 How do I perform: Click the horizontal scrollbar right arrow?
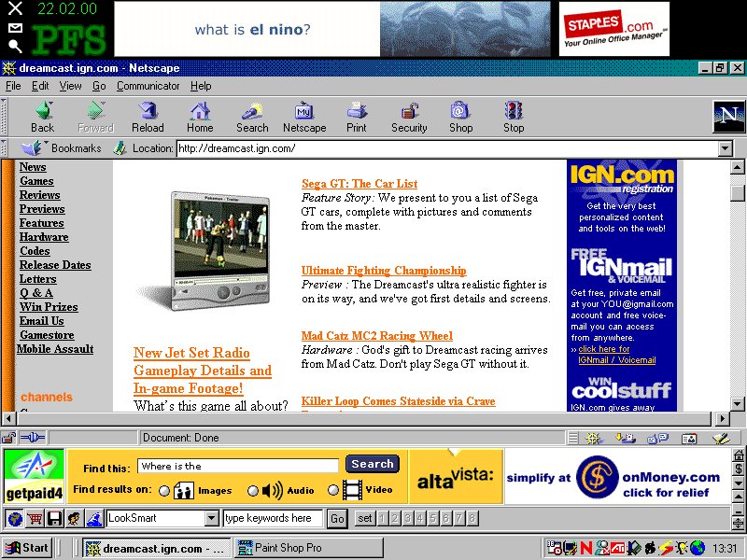[723, 419]
